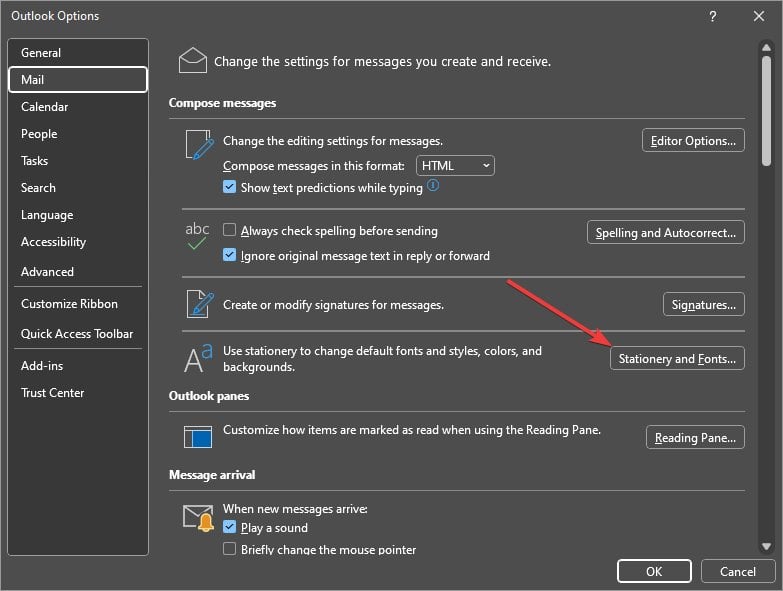Click the scrollbar down arrow
783x591 pixels.
[x=766, y=546]
